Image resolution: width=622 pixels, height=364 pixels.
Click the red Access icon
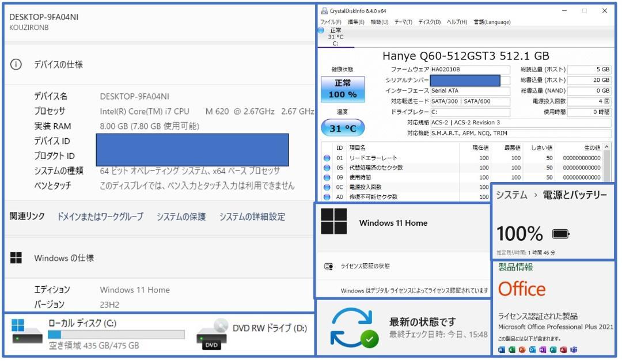[x=563, y=350]
